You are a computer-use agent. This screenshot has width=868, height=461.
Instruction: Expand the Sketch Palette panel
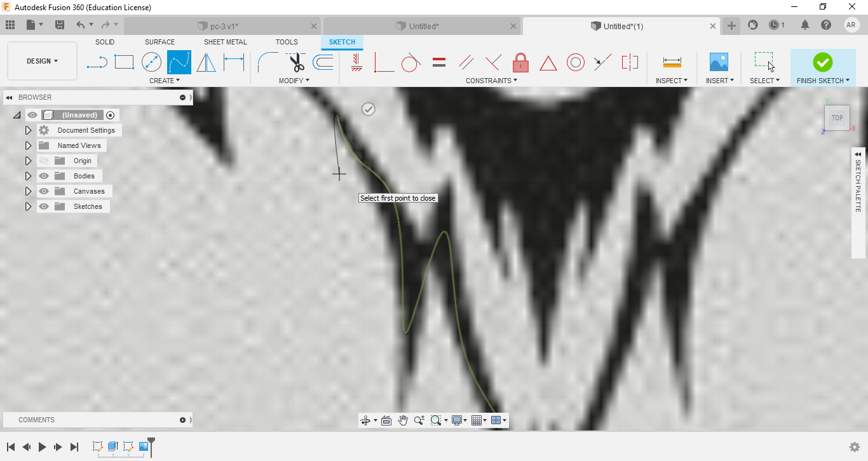pyautogui.click(x=858, y=154)
